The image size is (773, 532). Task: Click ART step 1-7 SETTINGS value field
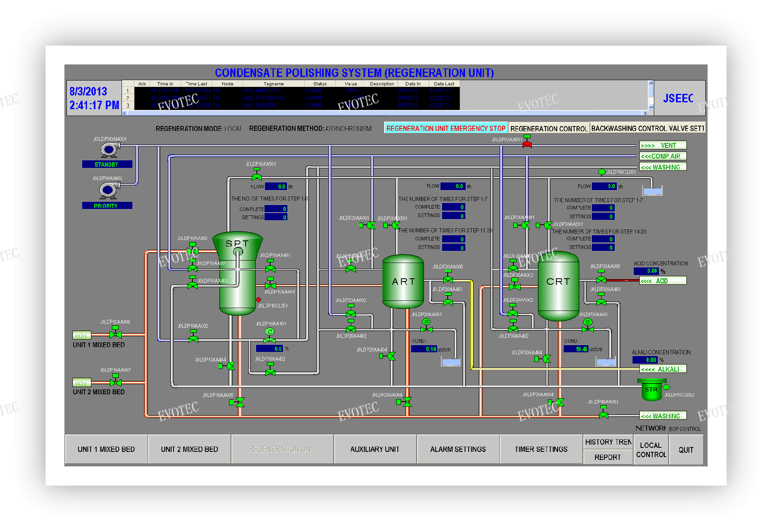tap(453, 216)
